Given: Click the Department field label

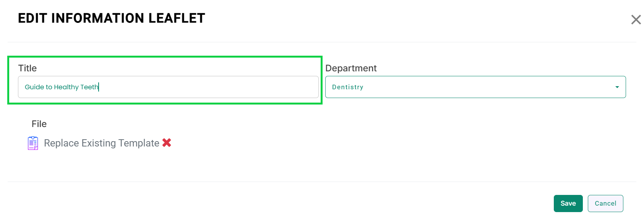Looking at the screenshot, I should [351, 68].
